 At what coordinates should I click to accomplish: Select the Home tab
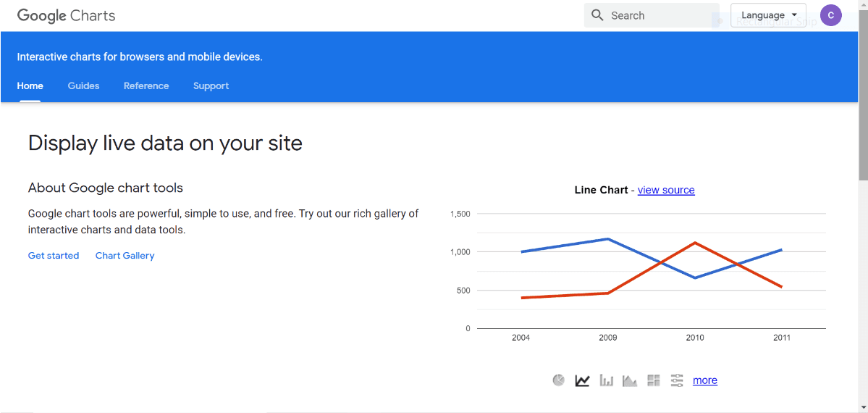point(30,85)
